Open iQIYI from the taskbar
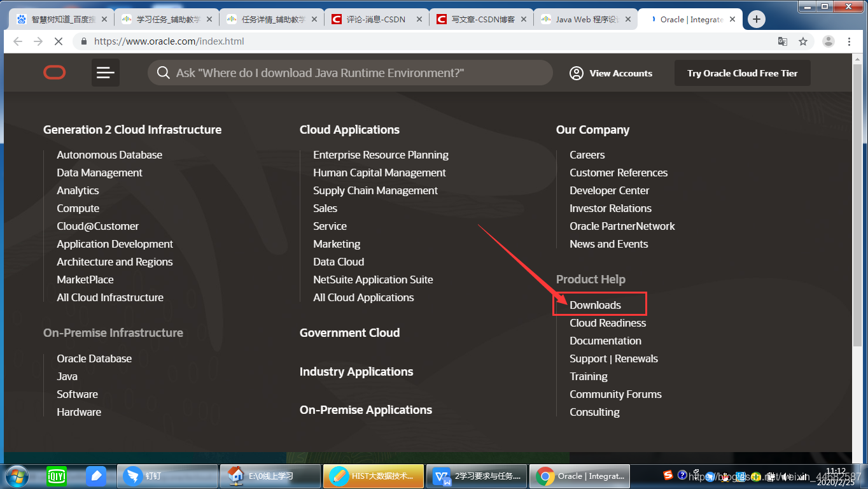Viewport: 868px width, 489px height. [57, 476]
